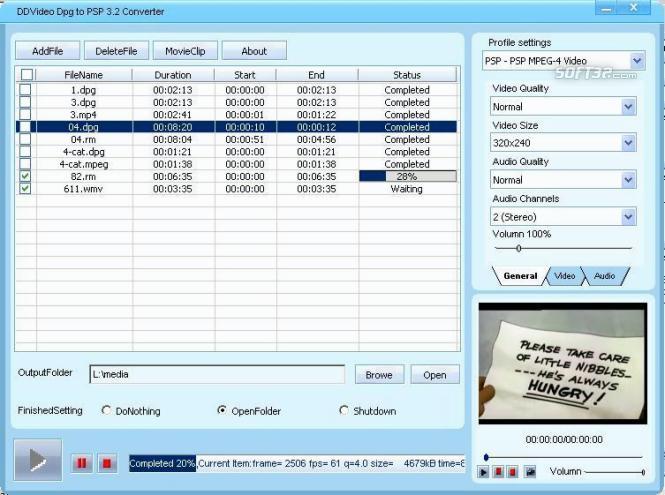The height and width of the screenshot is (495, 665).
Task: Check the box for 04.rm
Action: coord(25,139)
